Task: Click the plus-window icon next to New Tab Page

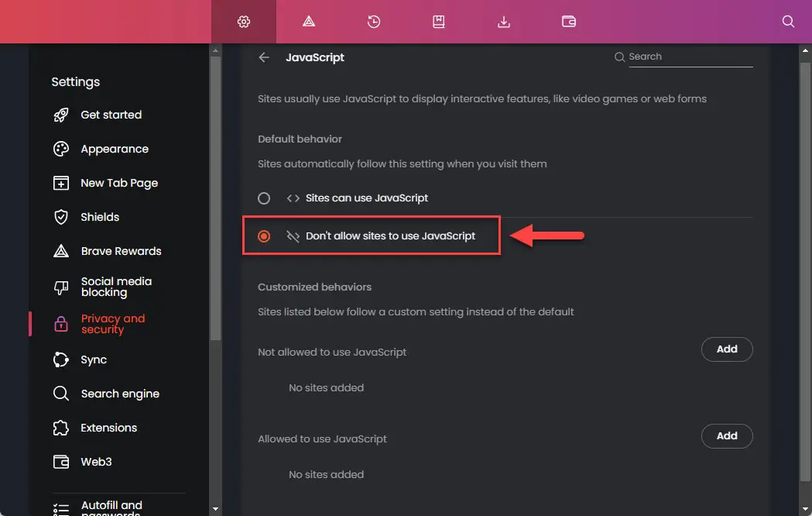Action: coord(61,183)
